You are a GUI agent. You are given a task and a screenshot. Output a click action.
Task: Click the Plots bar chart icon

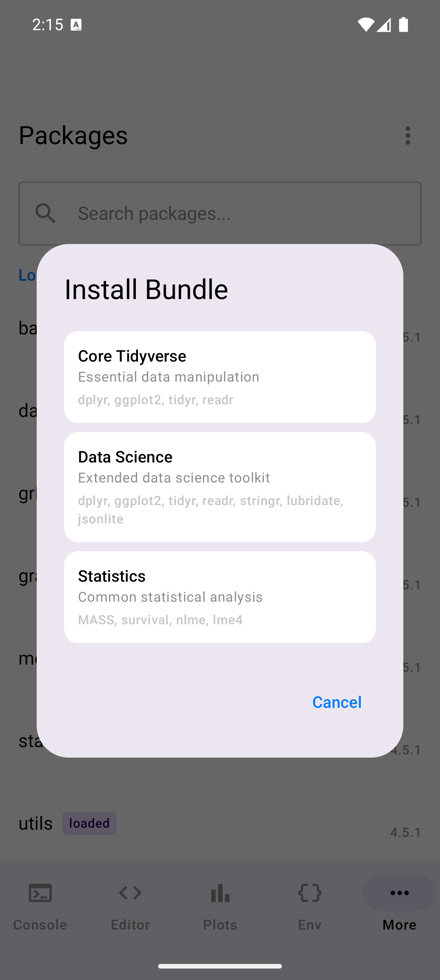[x=220, y=893]
